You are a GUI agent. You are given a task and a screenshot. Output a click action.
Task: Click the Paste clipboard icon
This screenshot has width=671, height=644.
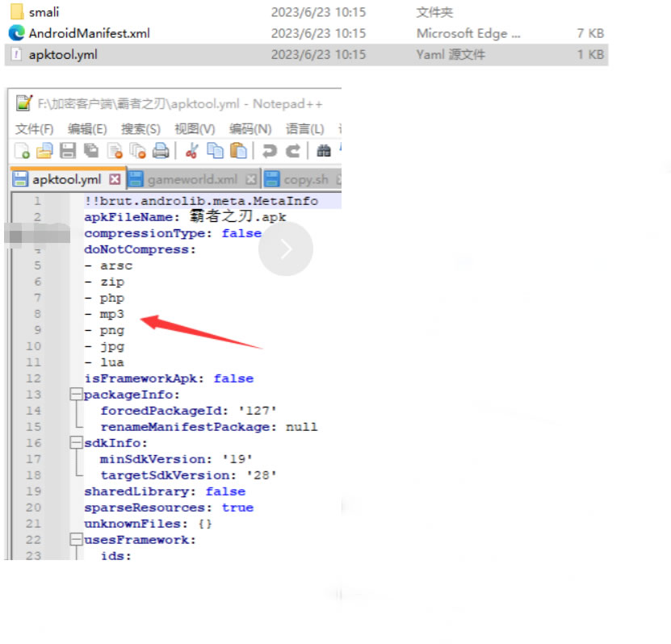(x=238, y=150)
